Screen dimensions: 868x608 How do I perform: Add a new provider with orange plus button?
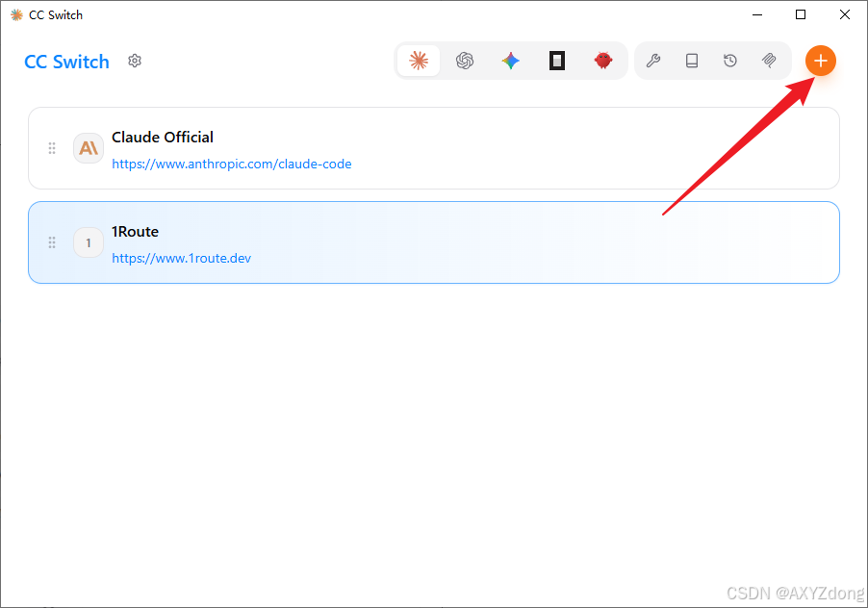coord(821,61)
